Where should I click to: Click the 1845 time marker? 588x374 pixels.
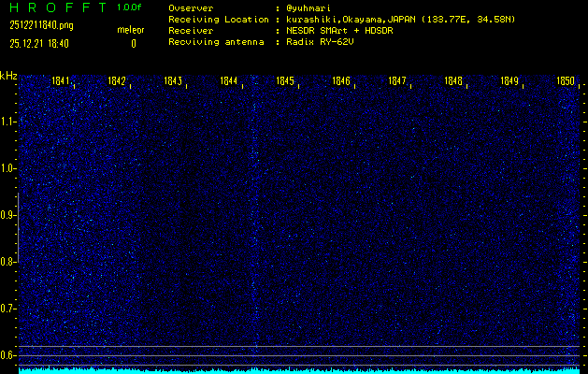coord(285,80)
